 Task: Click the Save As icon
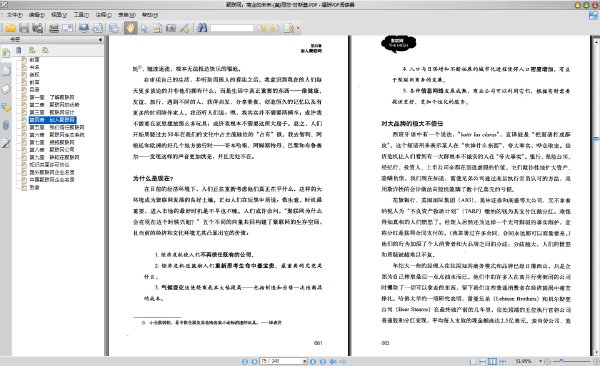38,28
